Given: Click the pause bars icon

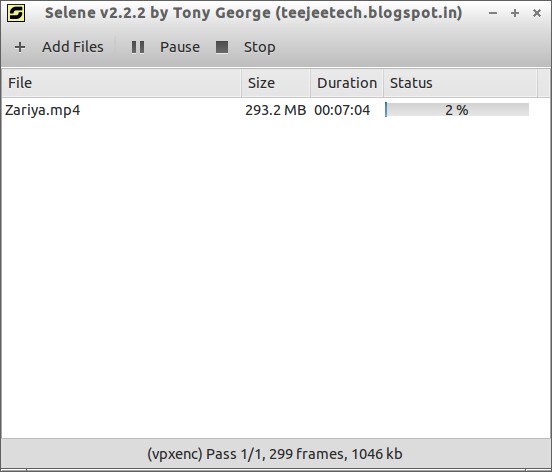Looking at the screenshot, I should click(138, 47).
